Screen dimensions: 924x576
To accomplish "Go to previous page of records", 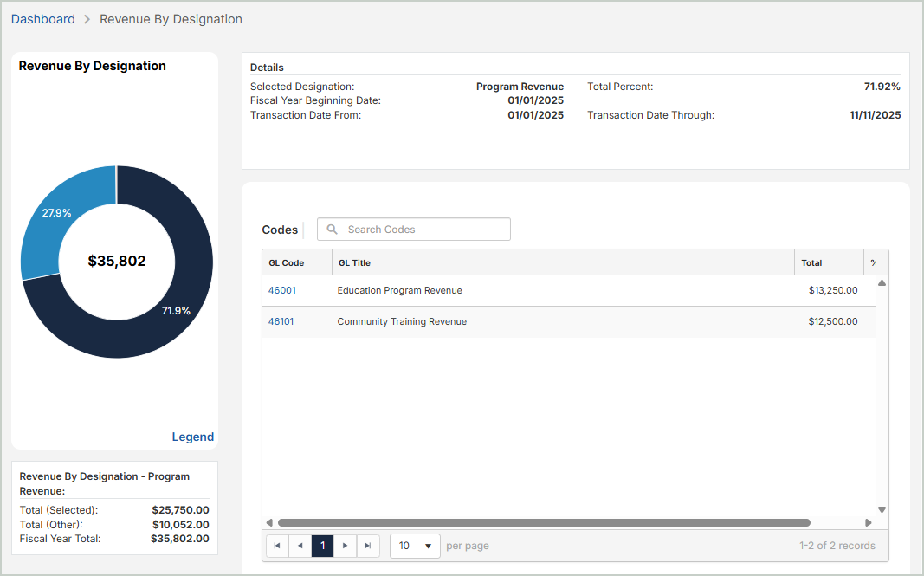I will point(300,546).
